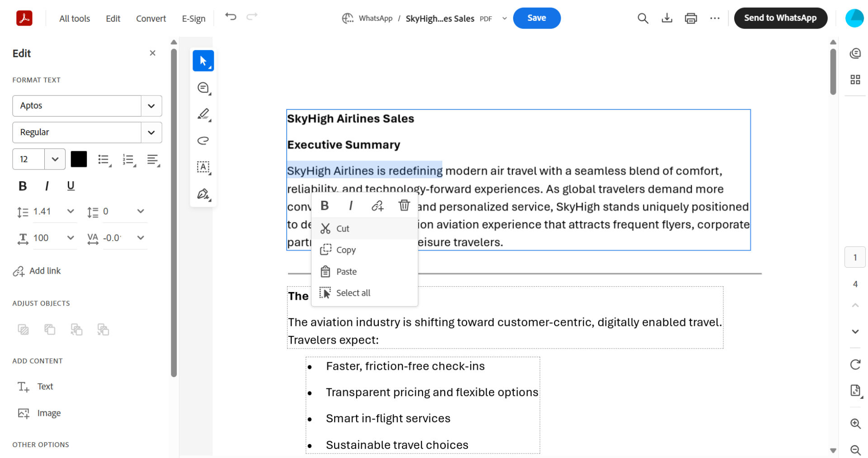Expand the font size 12 dropdown
The image size is (868, 458).
click(x=55, y=159)
